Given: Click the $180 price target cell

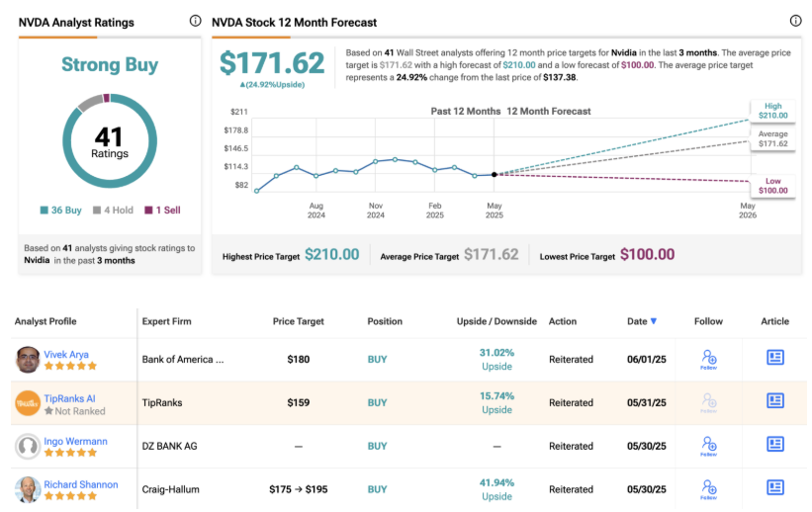Looking at the screenshot, I should (299, 359).
